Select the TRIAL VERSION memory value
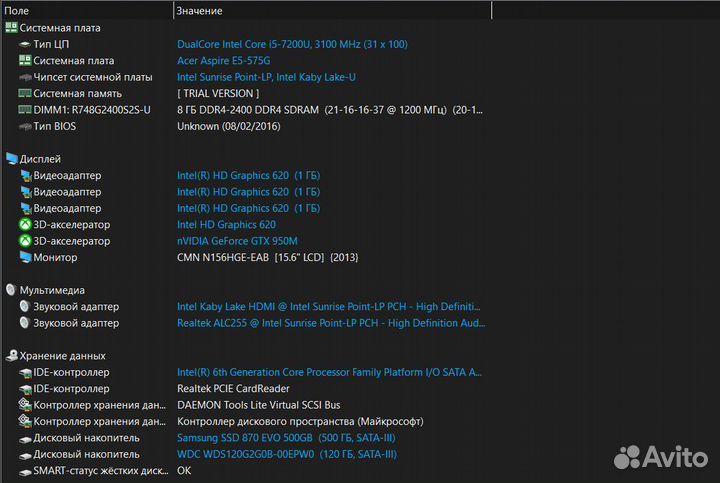The width and height of the screenshot is (720, 483). (218, 93)
